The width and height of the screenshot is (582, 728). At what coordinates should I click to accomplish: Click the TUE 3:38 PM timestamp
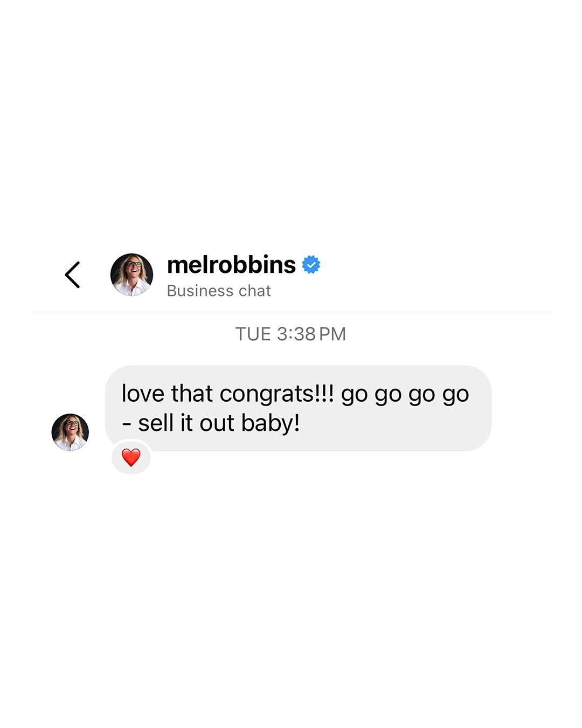click(290, 334)
